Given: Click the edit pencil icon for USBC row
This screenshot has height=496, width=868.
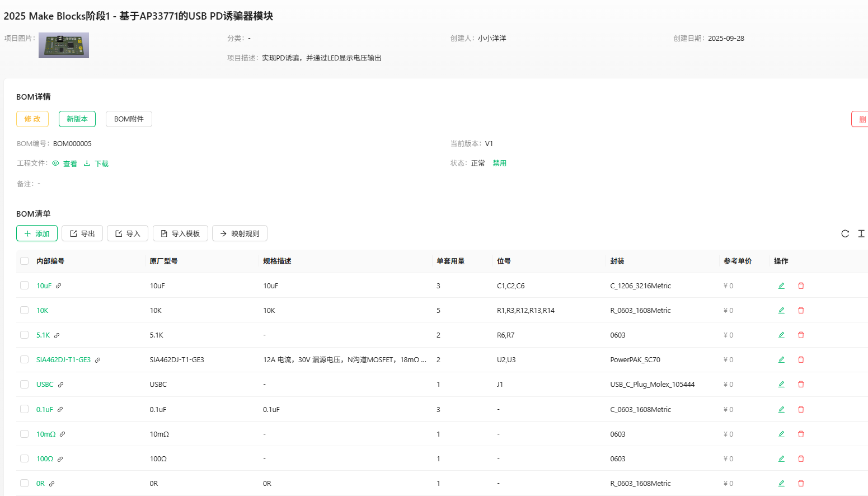Looking at the screenshot, I should coord(781,385).
